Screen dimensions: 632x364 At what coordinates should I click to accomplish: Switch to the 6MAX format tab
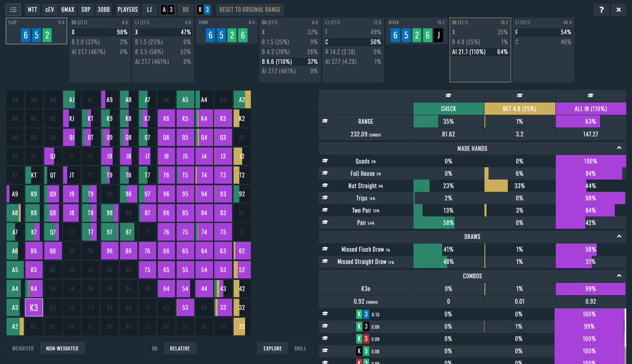point(67,9)
